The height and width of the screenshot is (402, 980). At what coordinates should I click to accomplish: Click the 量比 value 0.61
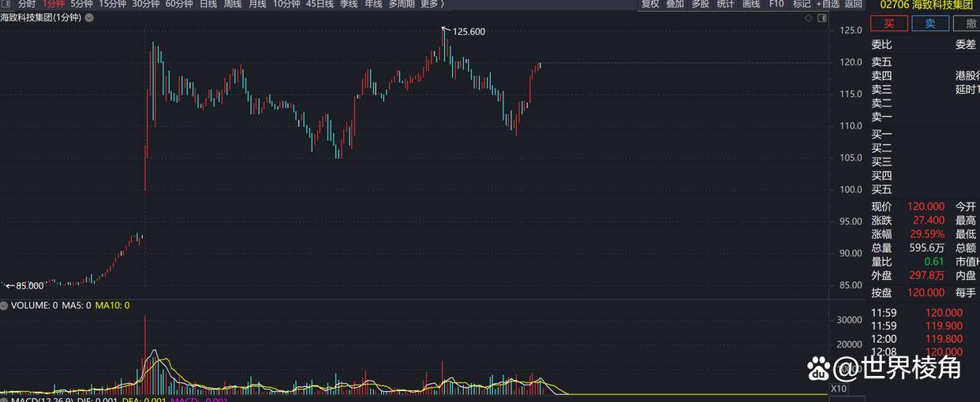click(934, 262)
